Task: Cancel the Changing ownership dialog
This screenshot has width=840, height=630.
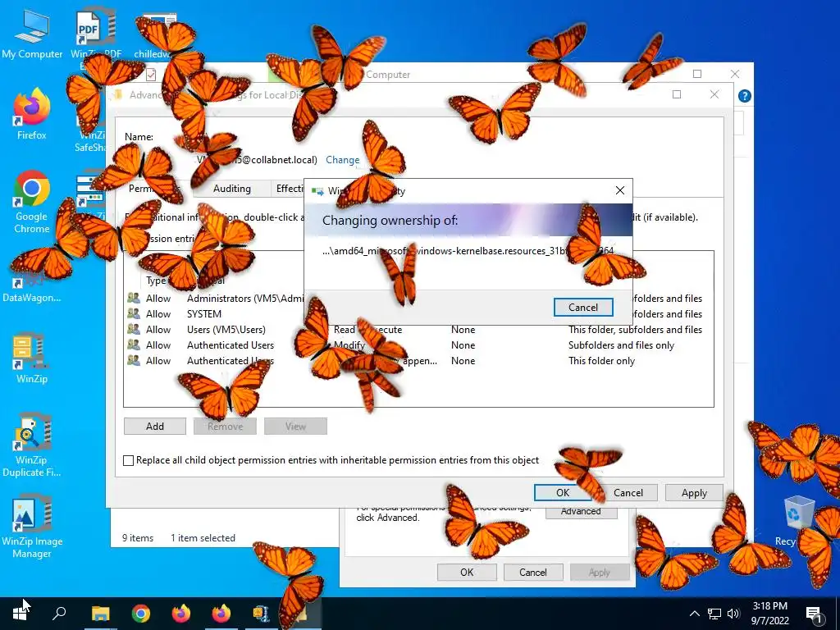Action: pos(583,308)
